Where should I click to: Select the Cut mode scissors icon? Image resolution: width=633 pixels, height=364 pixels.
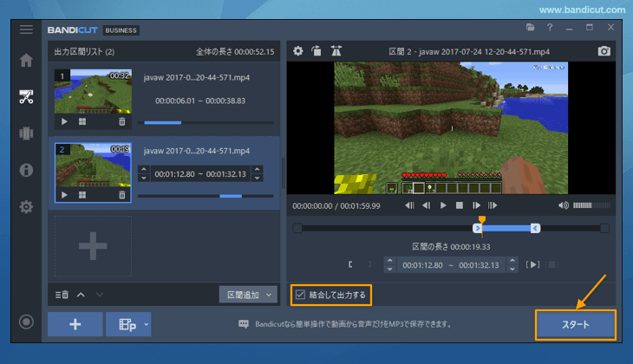point(26,97)
